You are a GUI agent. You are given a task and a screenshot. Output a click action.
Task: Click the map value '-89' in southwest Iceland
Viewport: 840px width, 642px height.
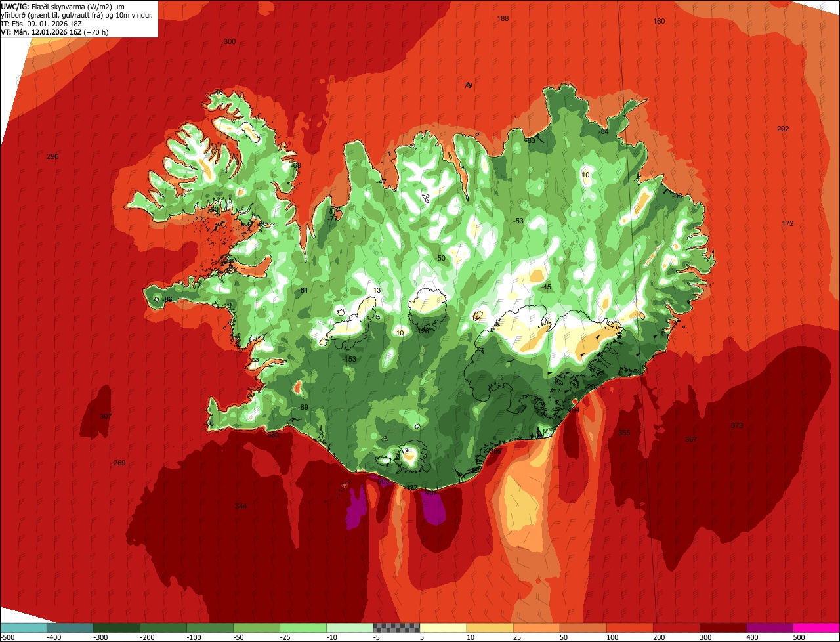point(303,407)
